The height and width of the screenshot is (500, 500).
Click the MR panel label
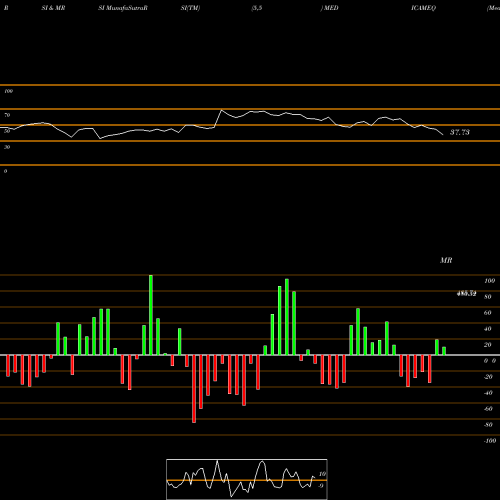(x=446, y=260)
